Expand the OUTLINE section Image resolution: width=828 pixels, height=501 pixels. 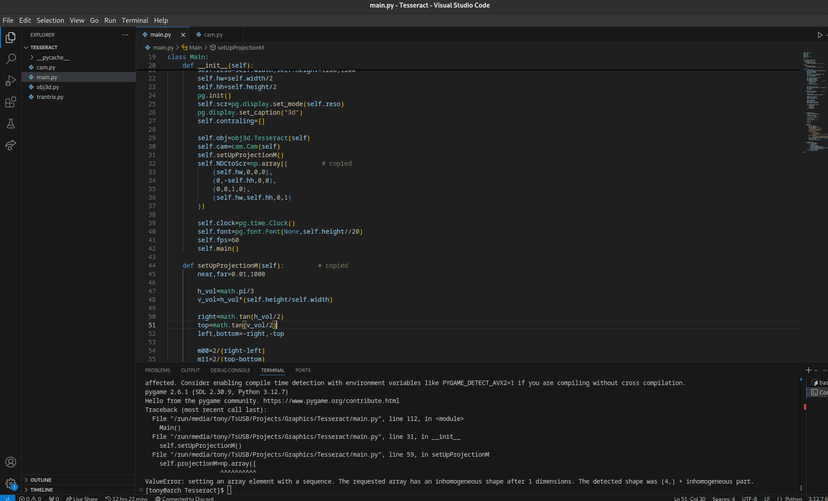(40, 480)
